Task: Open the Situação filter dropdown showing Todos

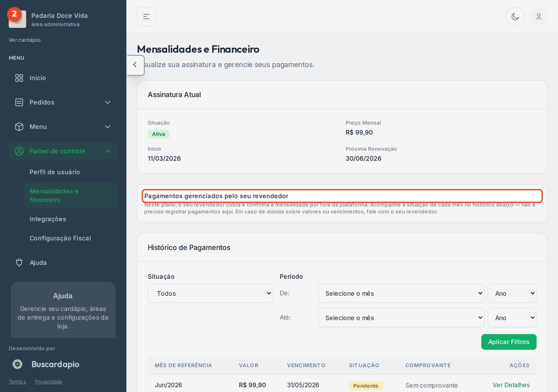Action: click(210, 293)
